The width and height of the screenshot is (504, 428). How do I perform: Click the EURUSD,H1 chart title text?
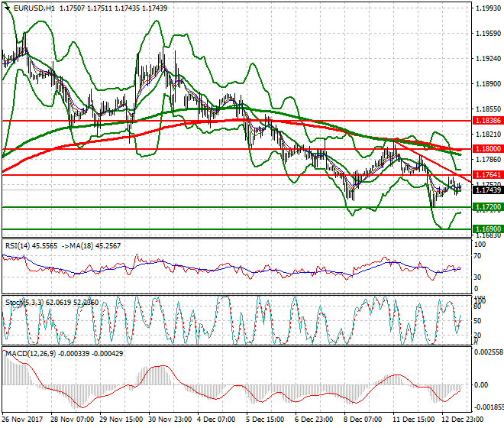tap(34, 8)
